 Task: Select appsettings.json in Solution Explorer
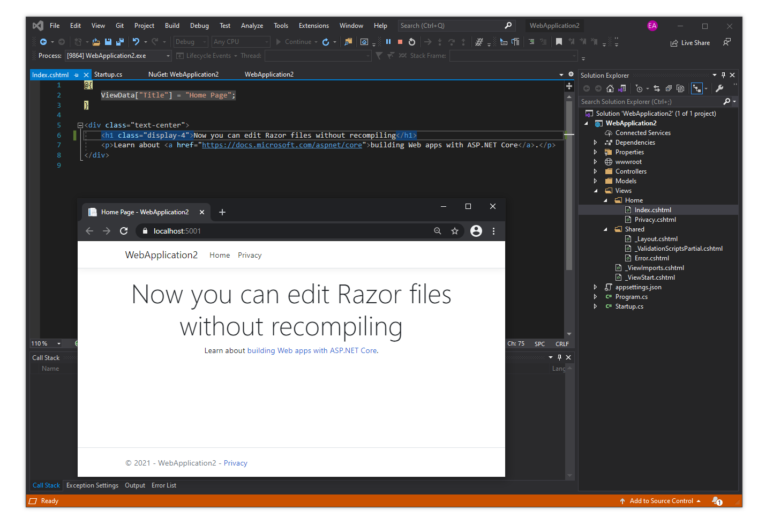pyautogui.click(x=638, y=287)
